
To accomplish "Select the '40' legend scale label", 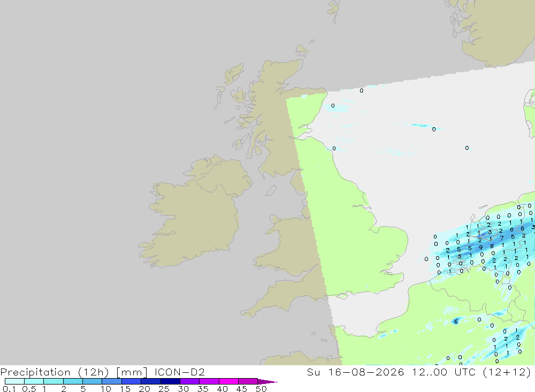I will pos(222,389).
